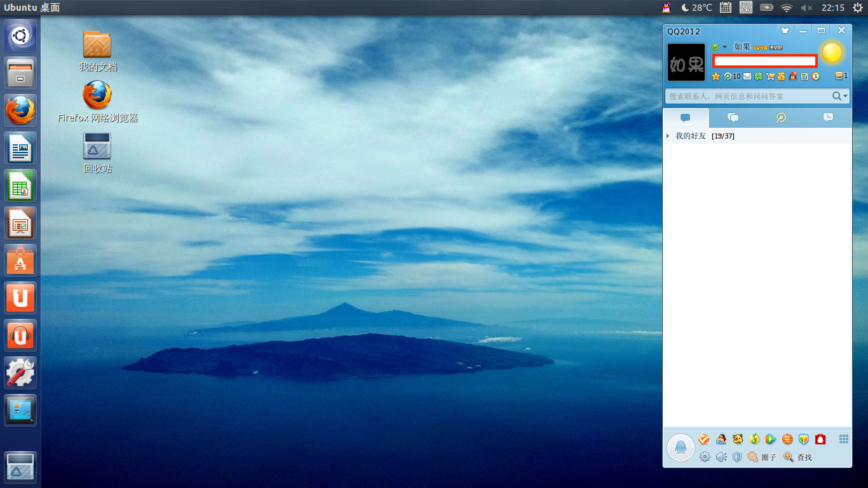
Task: Open the QQ system settings gear
Action: (705, 457)
